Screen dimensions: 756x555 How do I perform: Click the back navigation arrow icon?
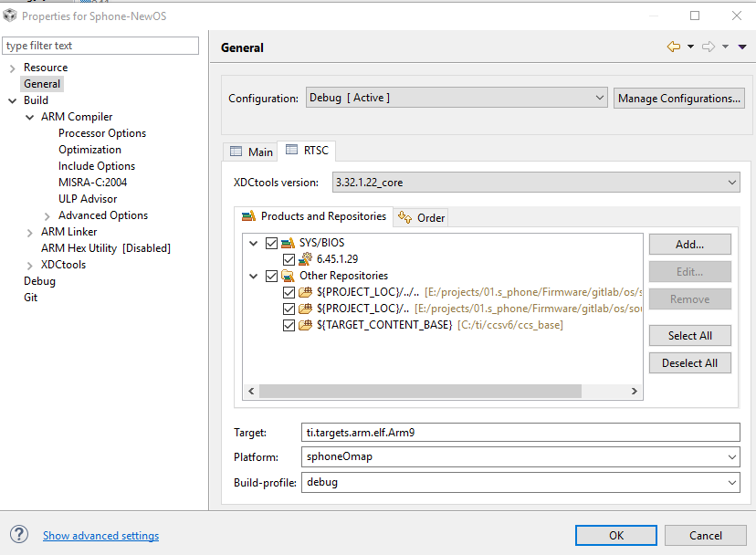tap(674, 47)
